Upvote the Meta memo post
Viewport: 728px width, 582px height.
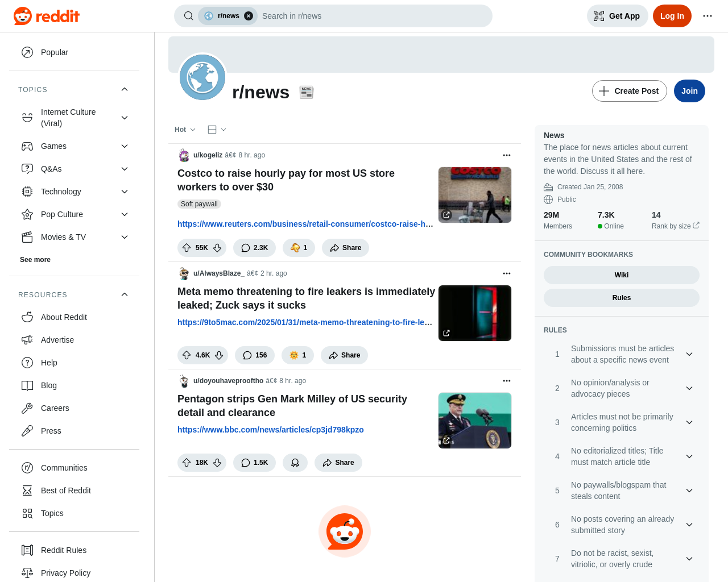click(187, 355)
